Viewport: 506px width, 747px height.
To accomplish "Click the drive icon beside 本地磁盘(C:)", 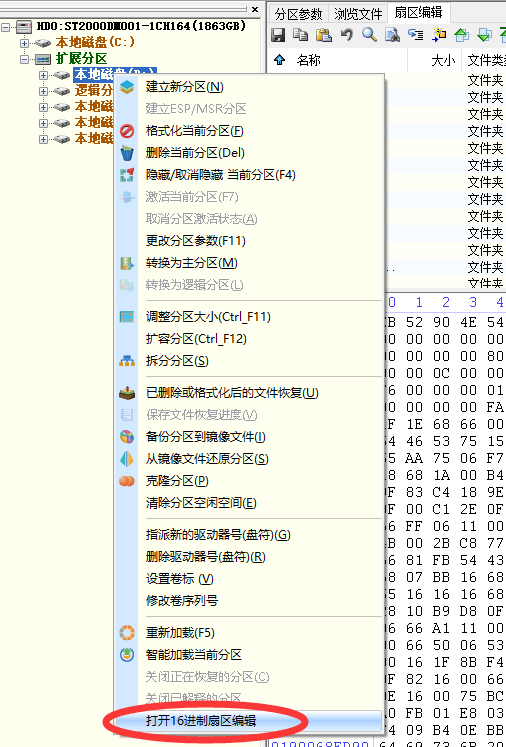I will [42, 43].
